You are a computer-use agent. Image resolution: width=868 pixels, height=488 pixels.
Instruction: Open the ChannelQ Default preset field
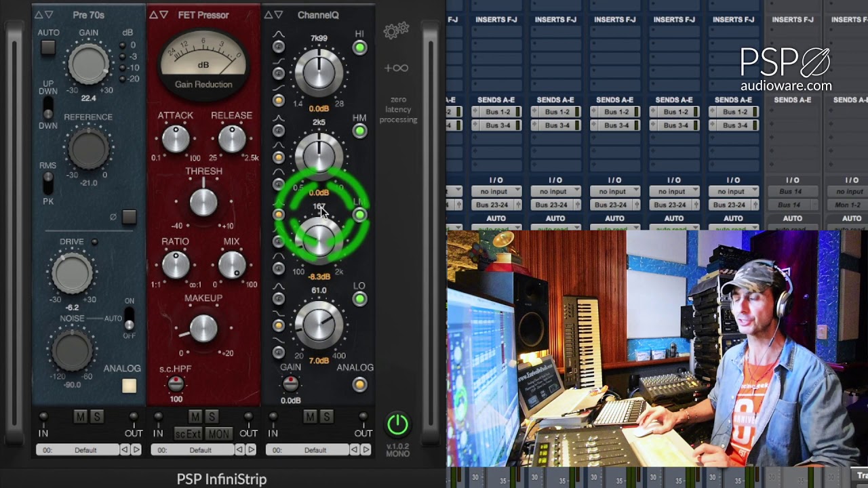tap(309, 449)
